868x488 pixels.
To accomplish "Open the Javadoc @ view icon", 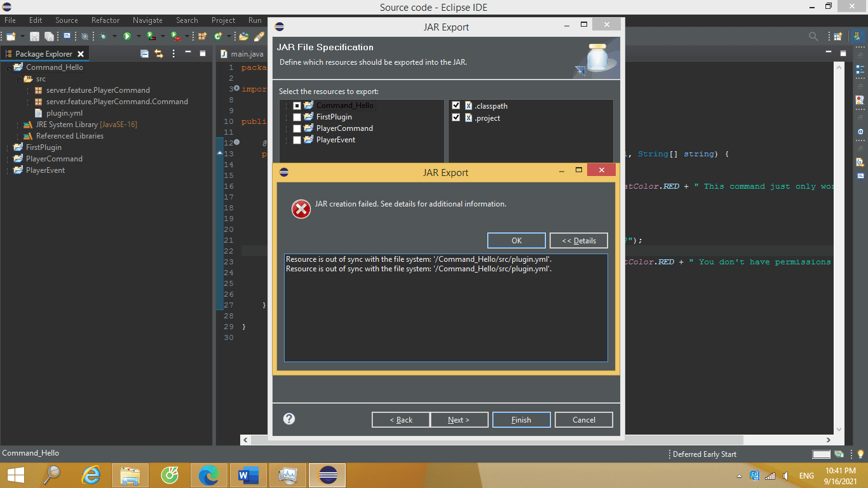I will (x=860, y=132).
